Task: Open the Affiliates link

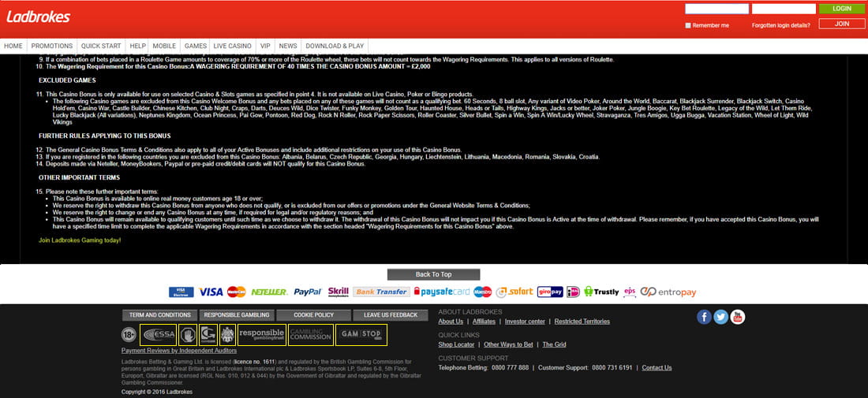Action: click(484, 322)
